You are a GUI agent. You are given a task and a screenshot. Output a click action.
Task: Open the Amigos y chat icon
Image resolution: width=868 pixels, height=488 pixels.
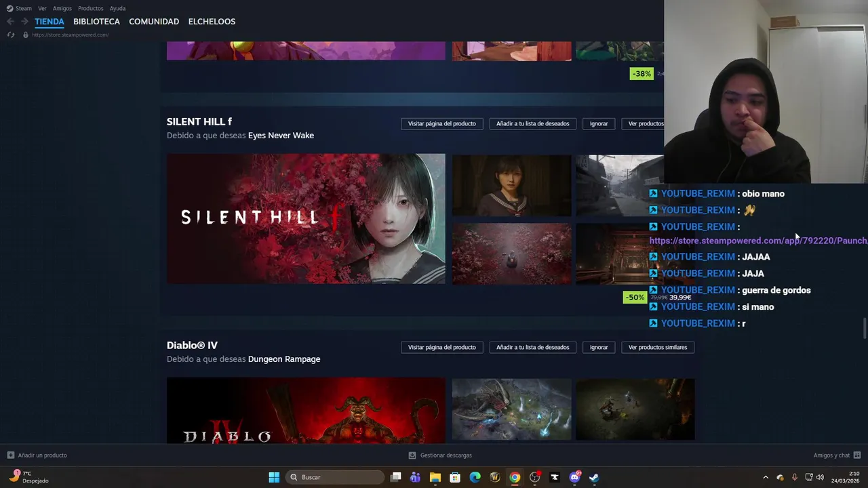tap(857, 455)
